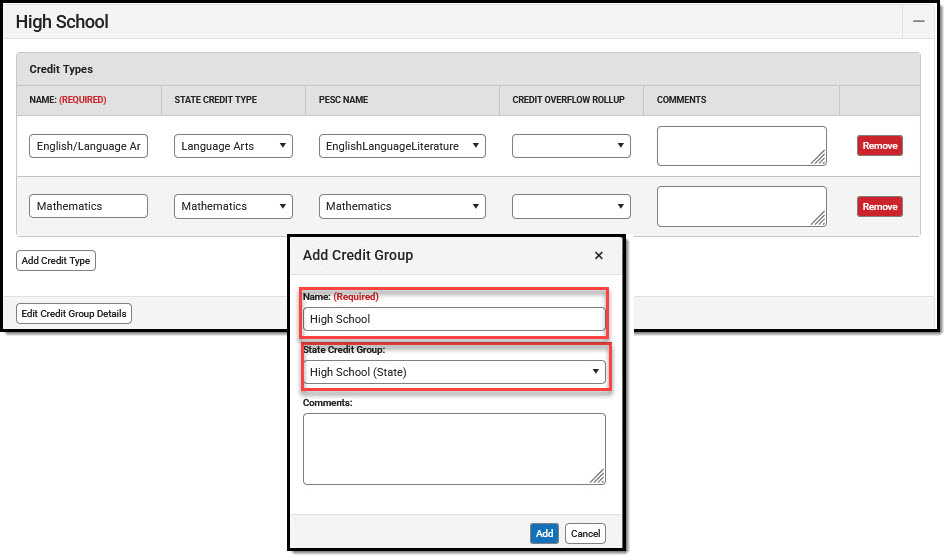Remove the English/Language Arts credit type
This screenshot has height=559, width=948.
click(880, 146)
